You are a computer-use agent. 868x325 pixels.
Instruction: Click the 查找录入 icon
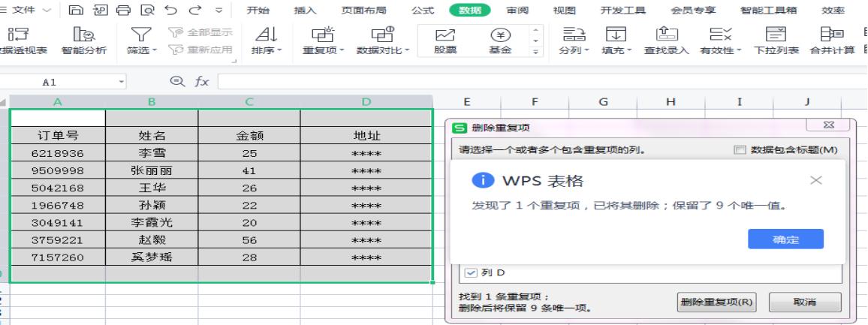pyautogui.click(x=667, y=35)
